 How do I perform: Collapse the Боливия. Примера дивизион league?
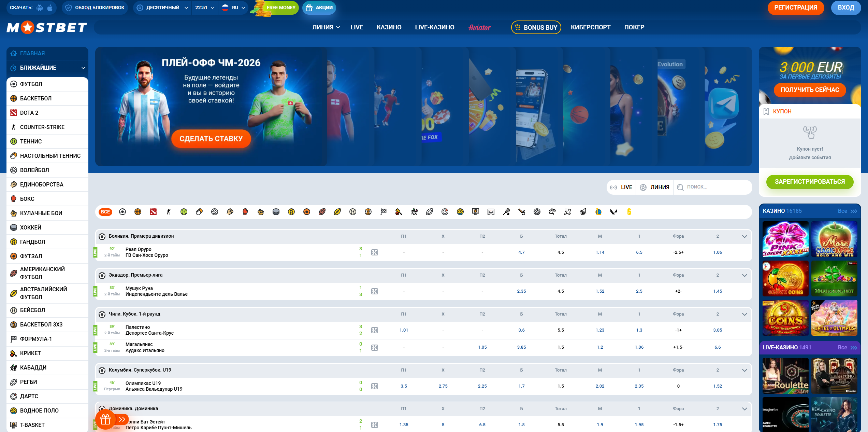coord(744,236)
